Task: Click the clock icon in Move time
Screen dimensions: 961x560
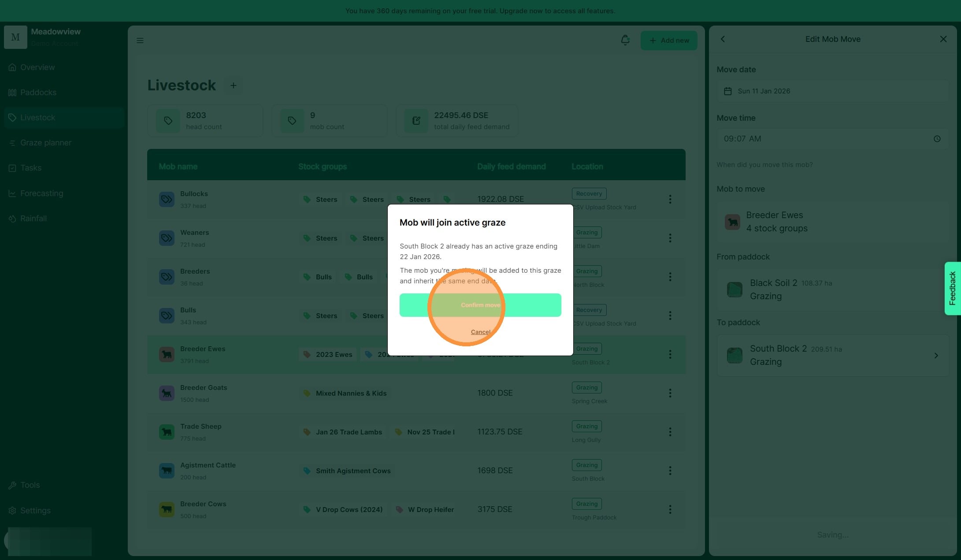Action: click(937, 139)
